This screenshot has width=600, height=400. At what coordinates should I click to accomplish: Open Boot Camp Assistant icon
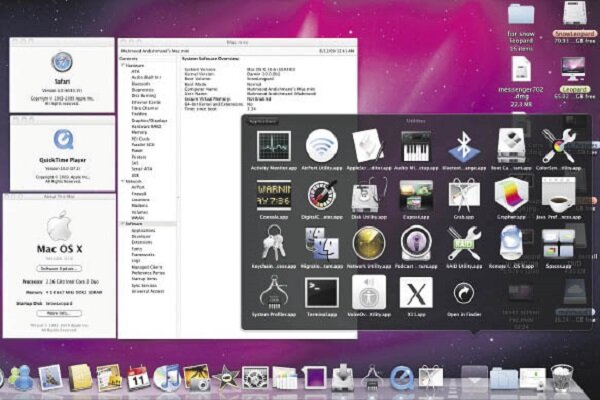[x=511, y=146]
